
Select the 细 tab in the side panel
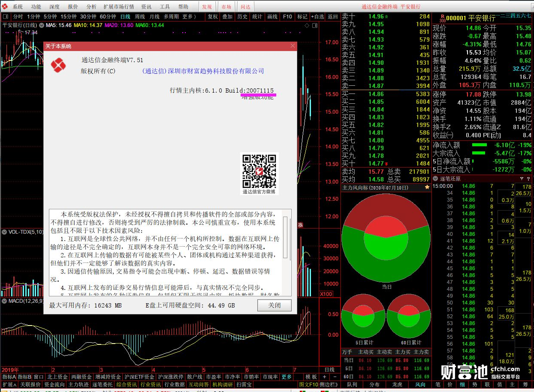pos(462,385)
